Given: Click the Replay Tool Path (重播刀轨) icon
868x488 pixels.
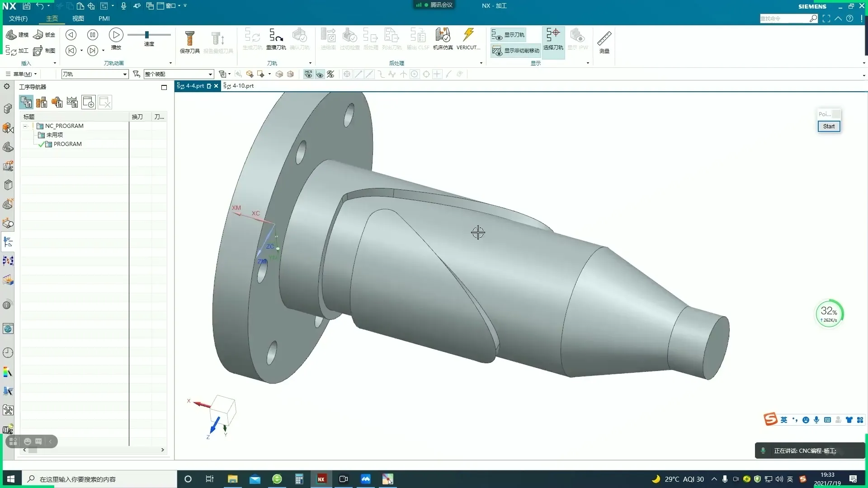Looking at the screenshot, I should (276, 39).
